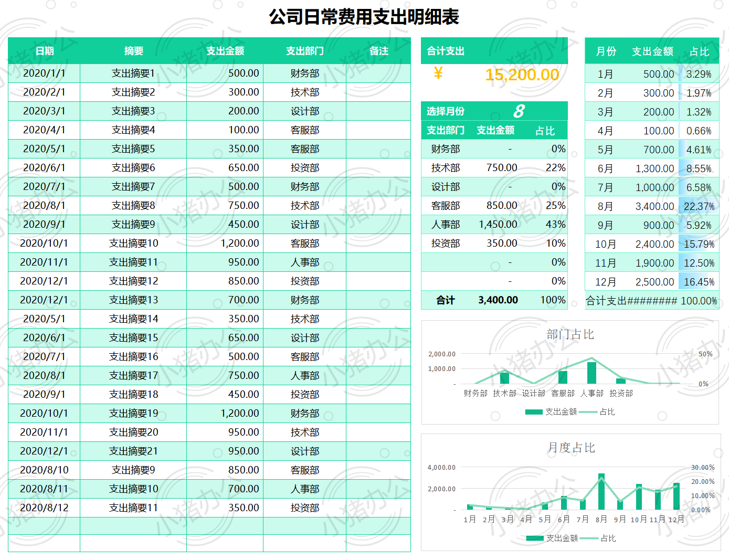Select the date cell 2020/7/1 for 支出摘要7

coord(44,186)
